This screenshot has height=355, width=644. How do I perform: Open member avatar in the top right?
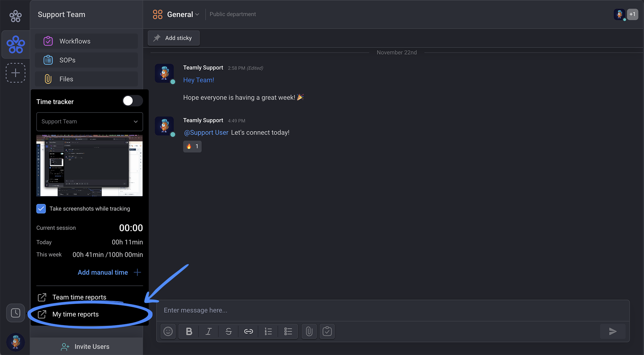[619, 14]
